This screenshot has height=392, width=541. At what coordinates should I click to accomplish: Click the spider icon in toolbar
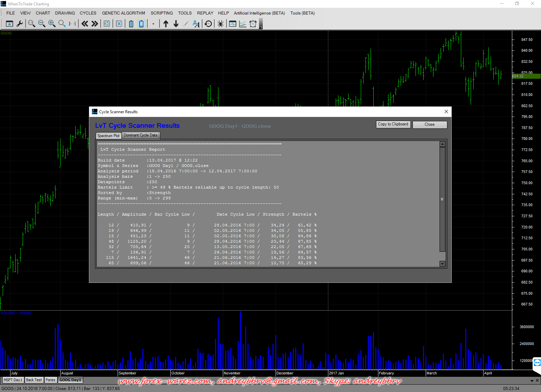[220, 24]
